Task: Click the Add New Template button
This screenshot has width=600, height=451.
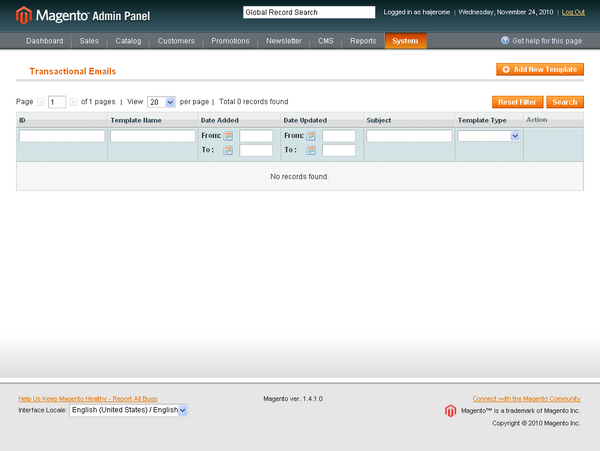Action: [539, 70]
